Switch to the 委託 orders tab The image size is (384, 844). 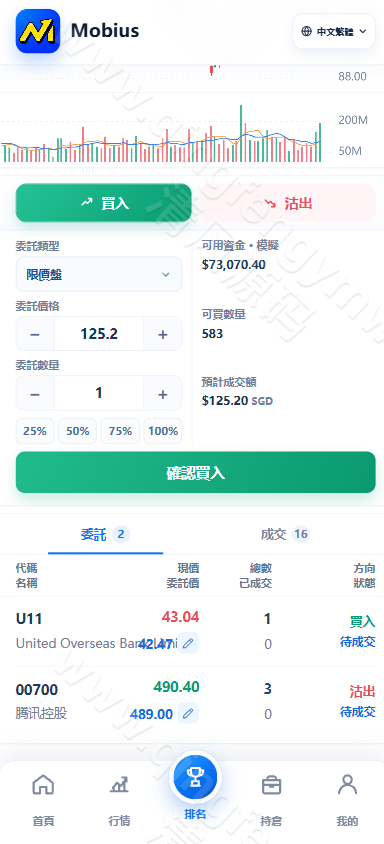click(106, 534)
